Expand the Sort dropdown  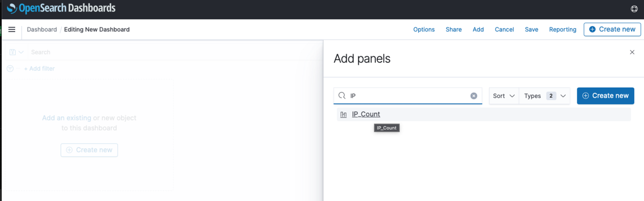pos(504,96)
